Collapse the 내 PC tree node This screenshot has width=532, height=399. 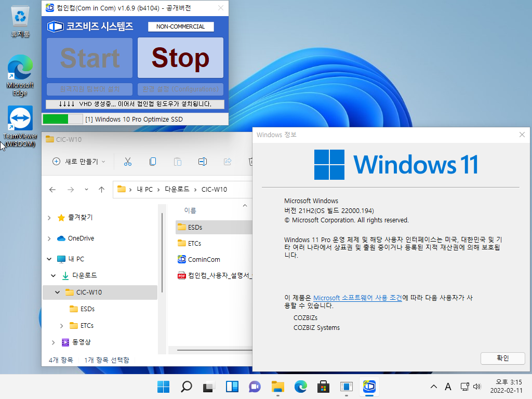(49, 259)
